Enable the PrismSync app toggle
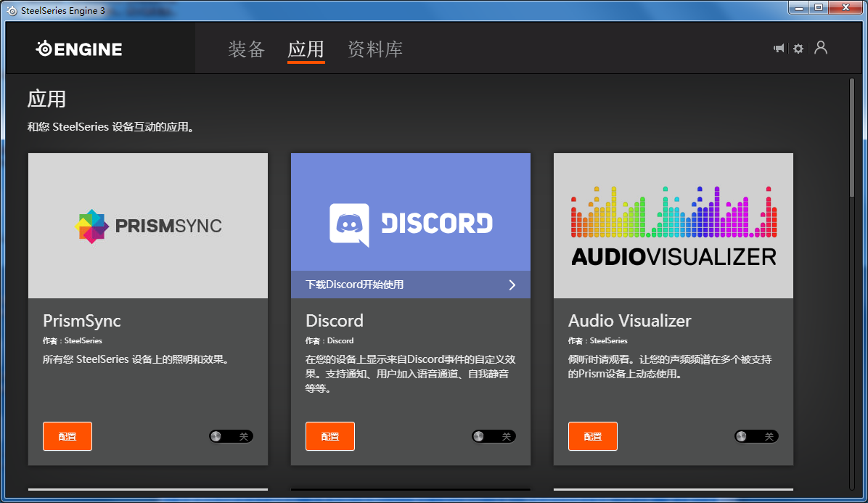This screenshot has width=868, height=503. point(231,436)
